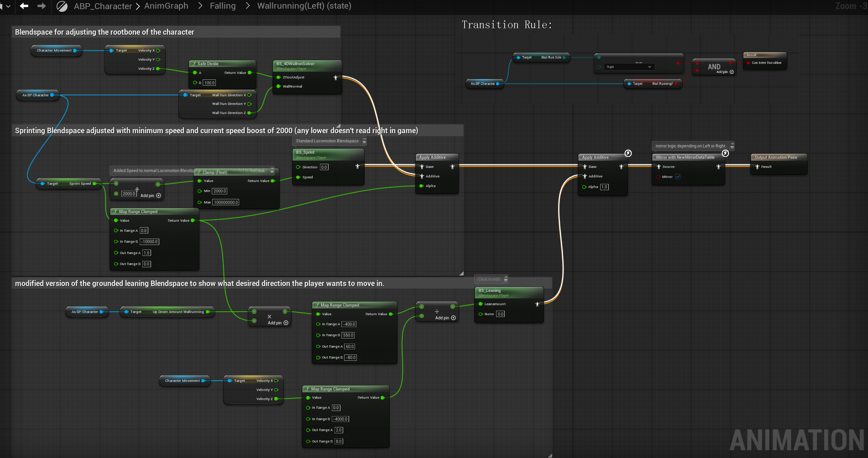Click the back navigation arrow
The width and height of the screenshot is (868, 458).
[24, 6]
